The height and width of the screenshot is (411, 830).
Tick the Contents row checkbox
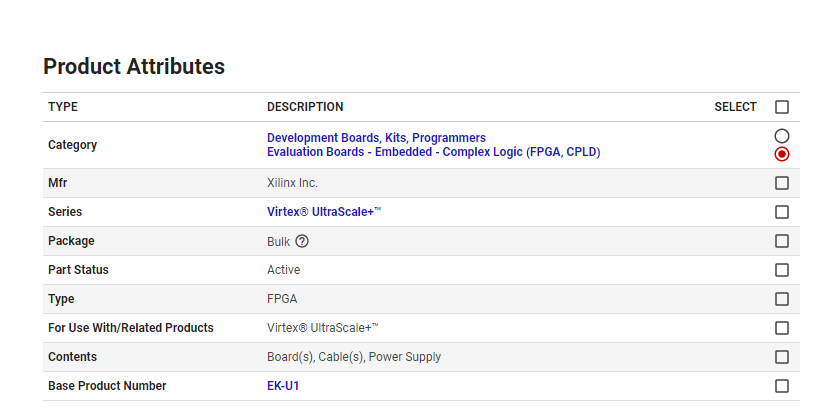pyautogui.click(x=782, y=357)
